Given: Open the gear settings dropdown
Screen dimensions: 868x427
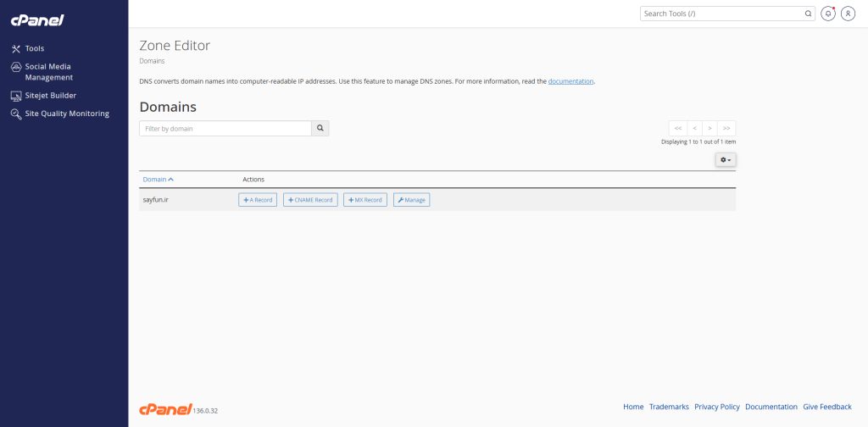Looking at the screenshot, I should tap(726, 160).
